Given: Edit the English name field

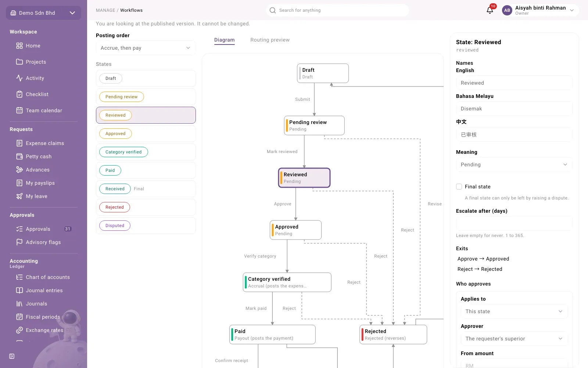Looking at the screenshot, I should pyautogui.click(x=514, y=83).
